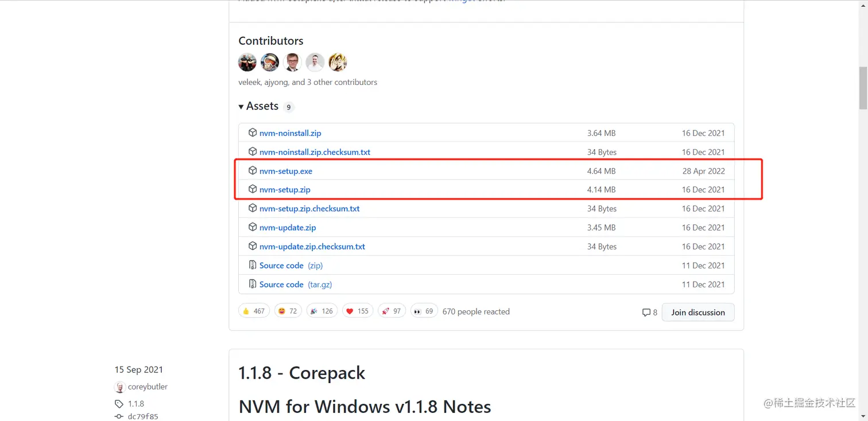Image resolution: width=868 pixels, height=421 pixels.
Task: Click file-zip icon beside Source code (tar.gz)
Action: [253, 284]
